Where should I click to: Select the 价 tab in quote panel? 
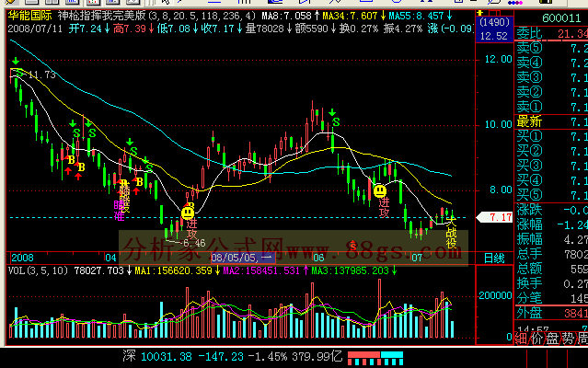(x=536, y=339)
